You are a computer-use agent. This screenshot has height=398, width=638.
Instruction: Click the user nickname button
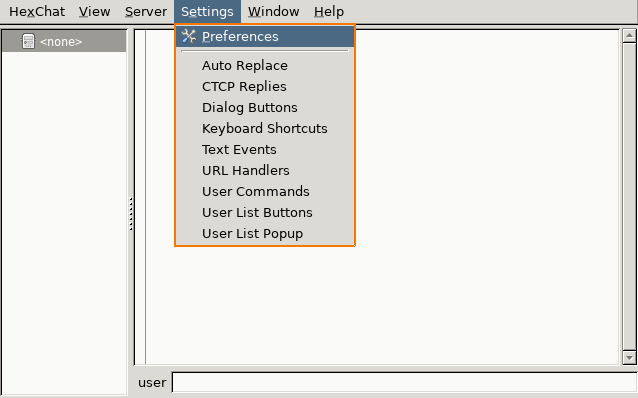(x=152, y=383)
